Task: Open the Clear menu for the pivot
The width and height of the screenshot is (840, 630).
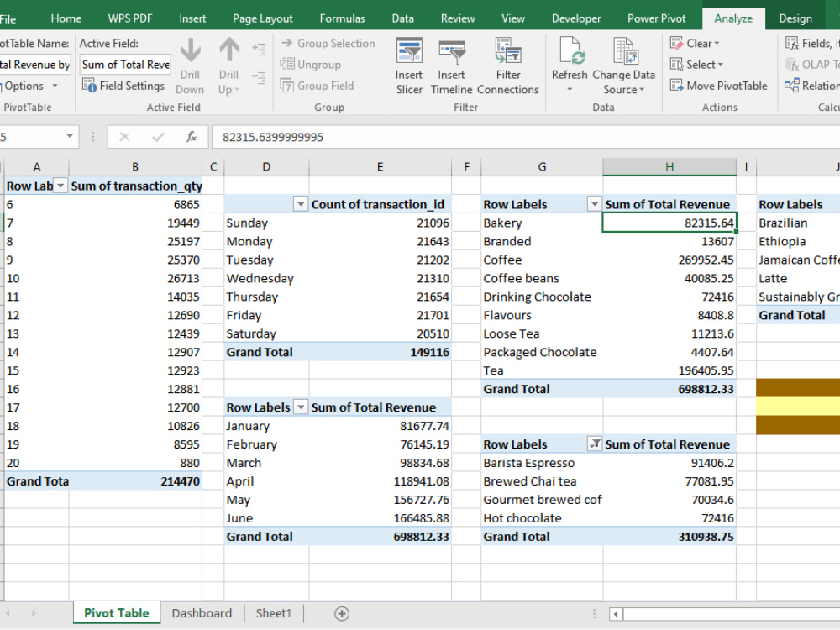Action: point(696,43)
